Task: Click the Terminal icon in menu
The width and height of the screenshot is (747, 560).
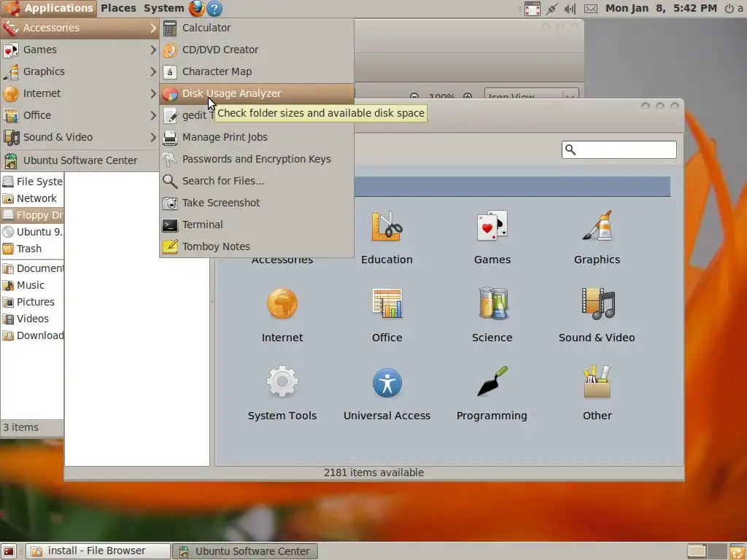Action: pos(169,225)
